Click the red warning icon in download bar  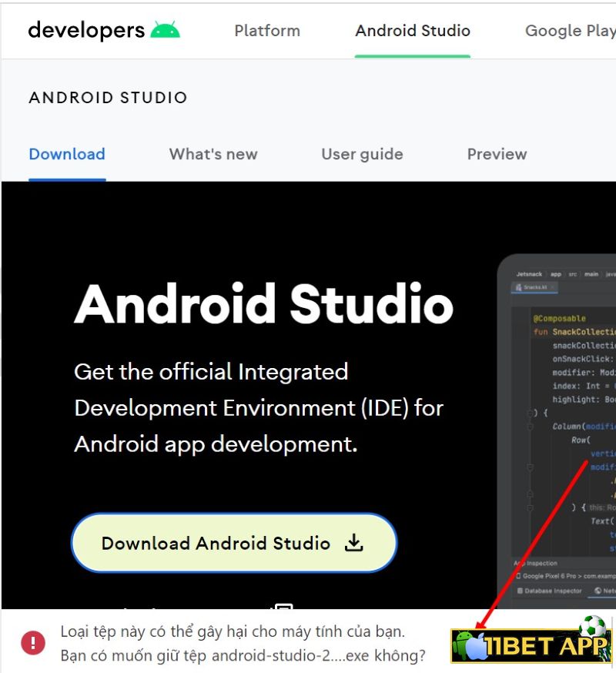click(x=33, y=642)
